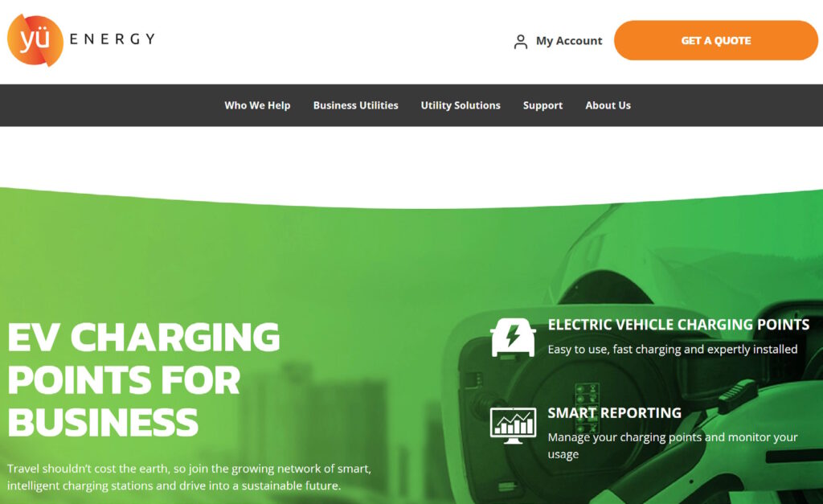
Task: Select the Electric Vehicle Charging Points heading
Action: 678,325
